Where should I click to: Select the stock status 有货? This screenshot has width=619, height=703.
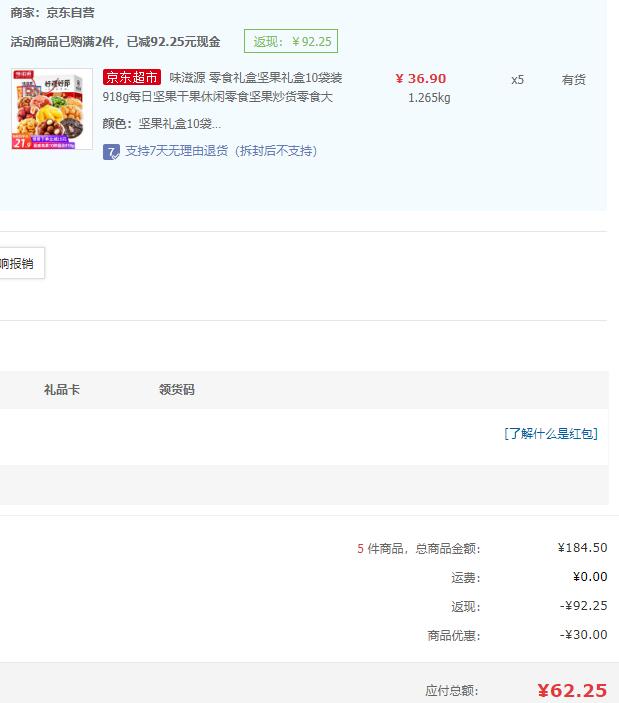coord(574,80)
